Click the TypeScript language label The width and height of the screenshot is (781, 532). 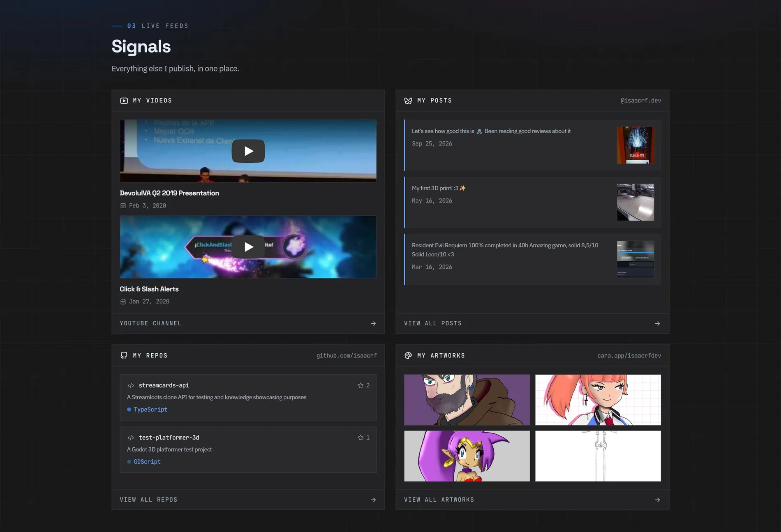pyautogui.click(x=150, y=410)
